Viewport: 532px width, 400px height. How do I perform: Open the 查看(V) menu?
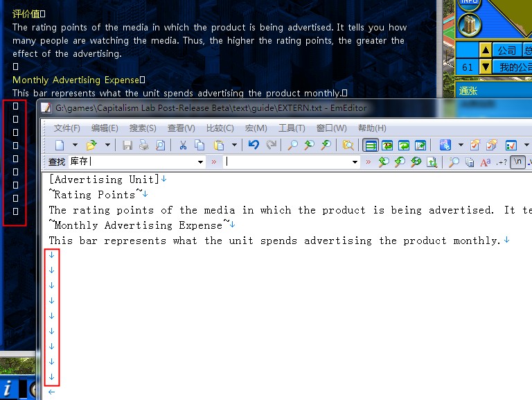181,128
